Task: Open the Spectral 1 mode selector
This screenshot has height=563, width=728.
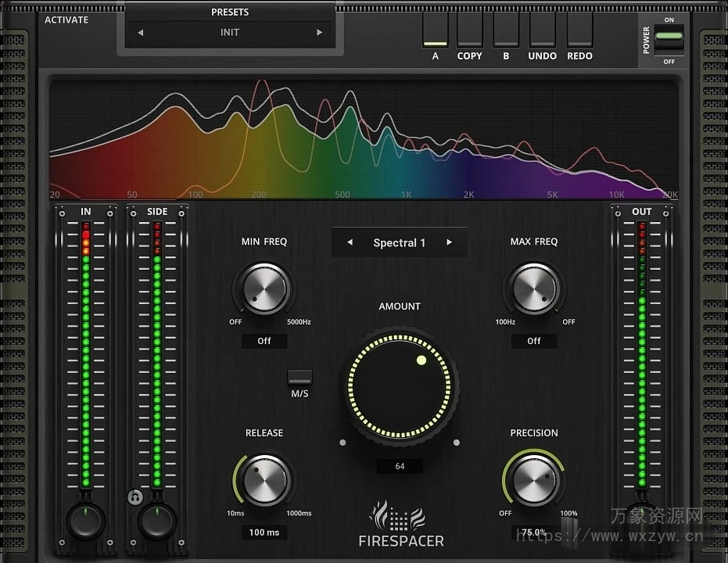Action: [400, 242]
